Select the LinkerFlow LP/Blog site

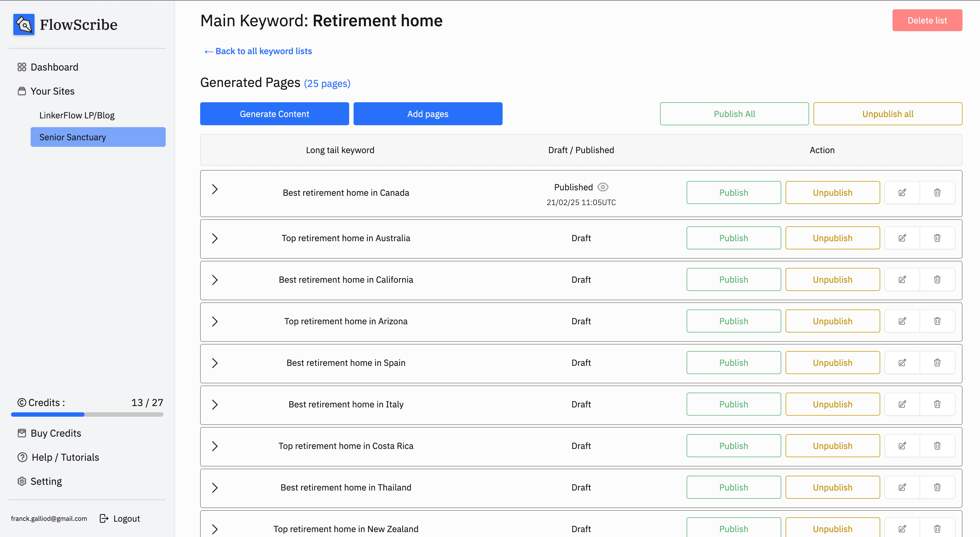click(x=77, y=115)
